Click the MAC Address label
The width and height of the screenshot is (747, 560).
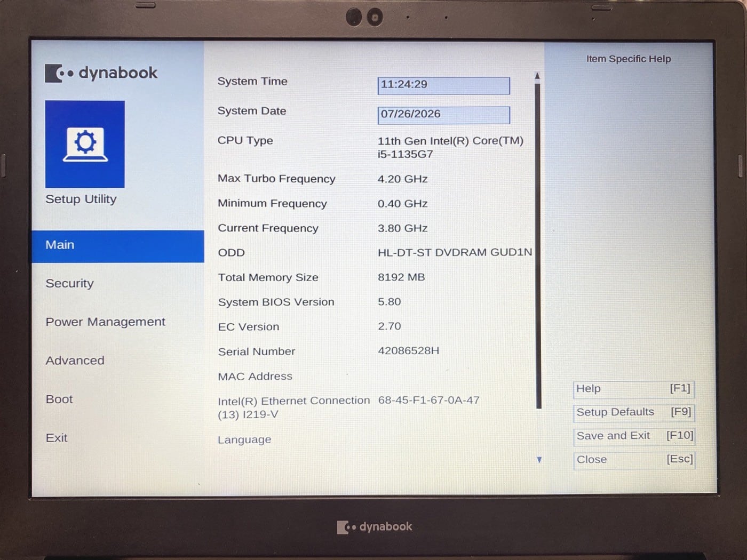(x=255, y=377)
